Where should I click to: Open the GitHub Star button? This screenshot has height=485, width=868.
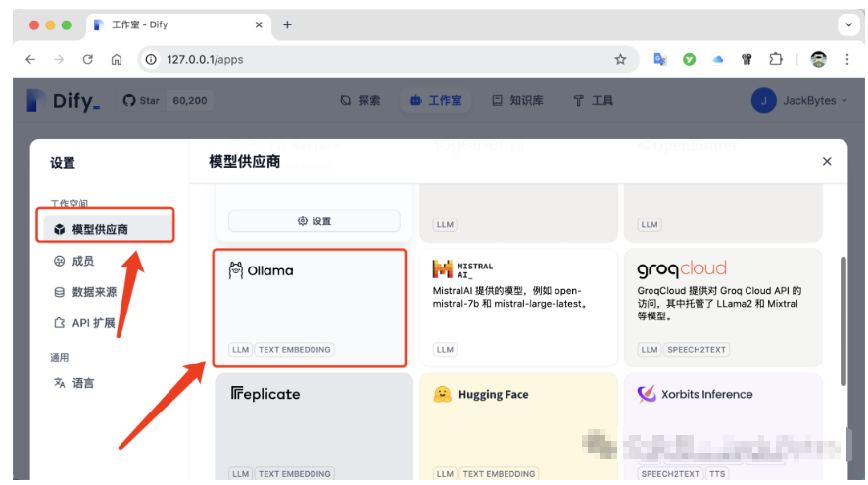(x=141, y=101)
